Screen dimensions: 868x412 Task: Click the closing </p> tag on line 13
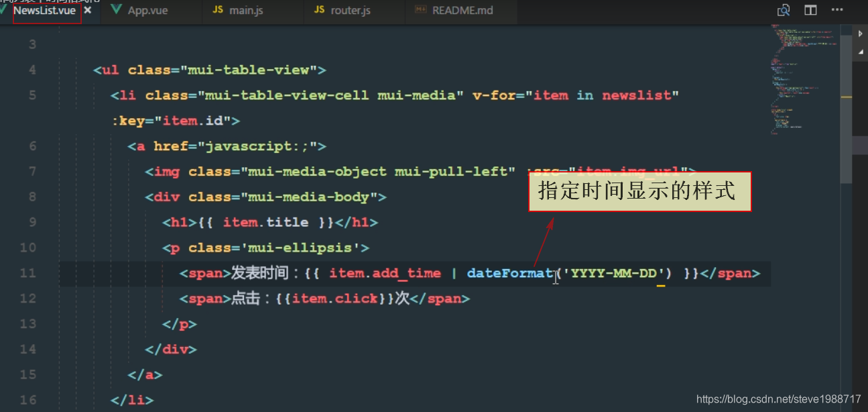[180, 324]
